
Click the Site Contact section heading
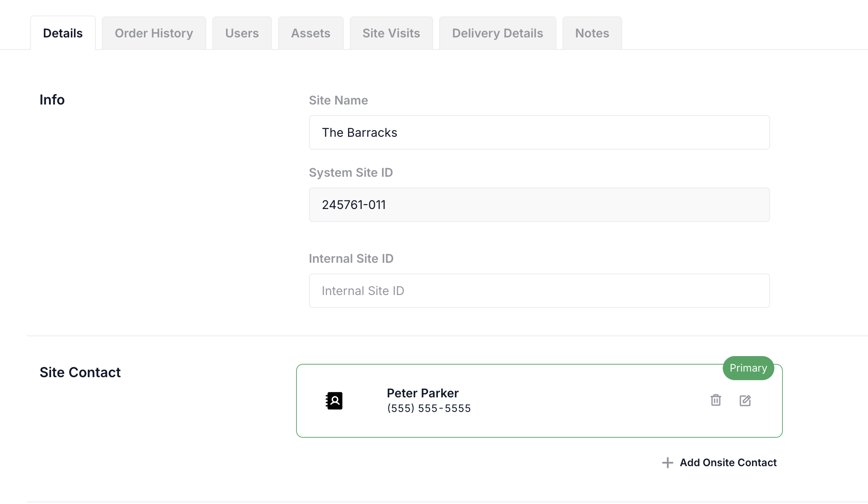[80, 372]
